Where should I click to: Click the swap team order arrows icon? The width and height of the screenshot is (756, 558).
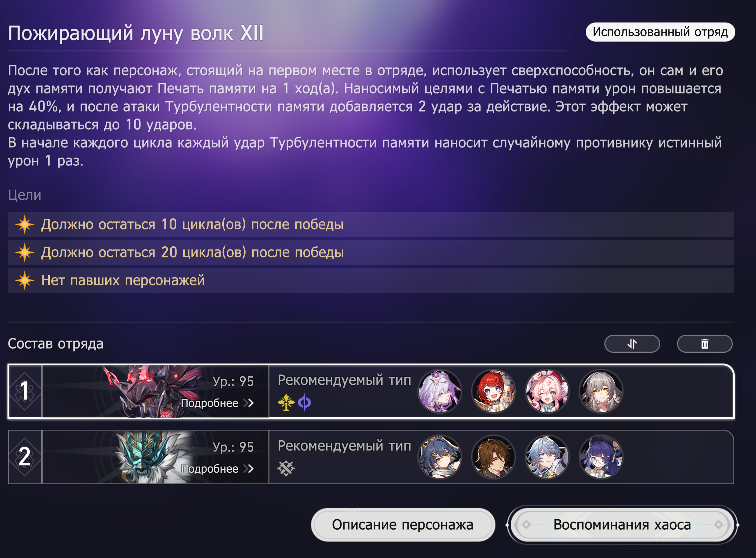click(x=632, y=344)
